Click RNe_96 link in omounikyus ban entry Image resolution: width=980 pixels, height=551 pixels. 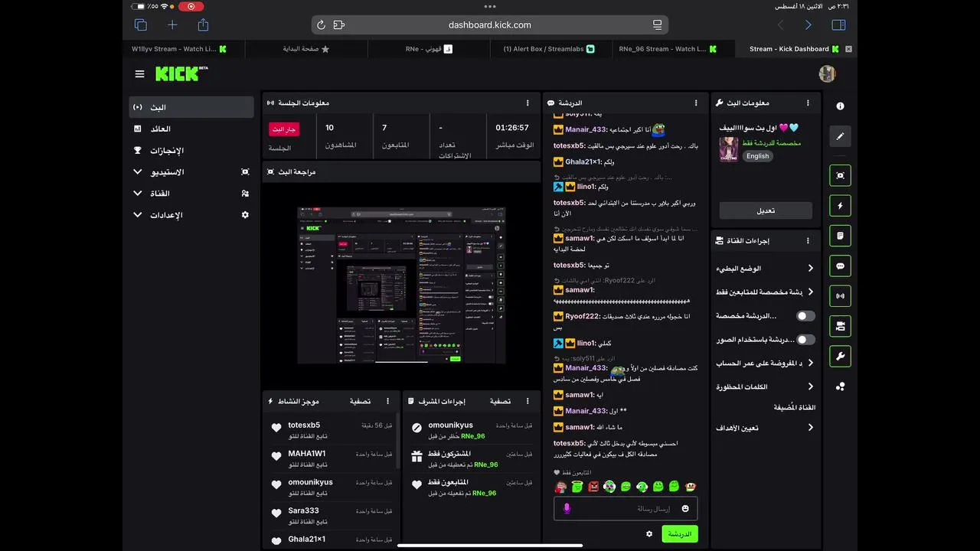point(472,436)
